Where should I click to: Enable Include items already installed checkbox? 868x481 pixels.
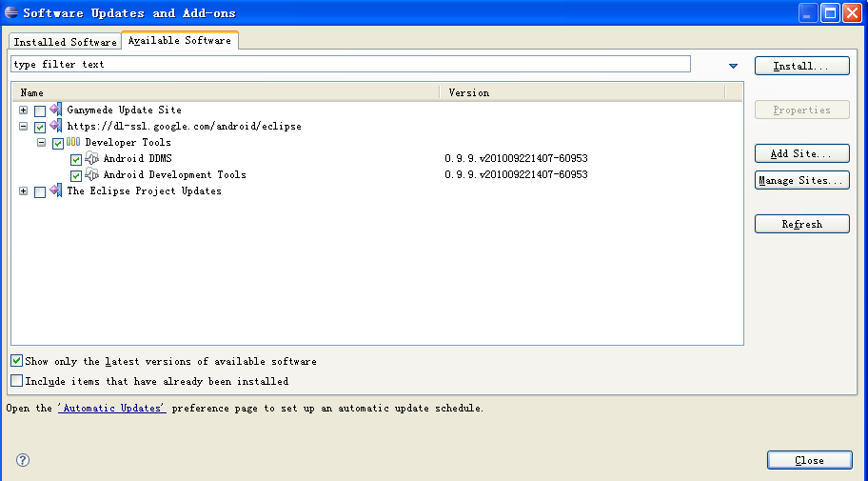(16, 381)
